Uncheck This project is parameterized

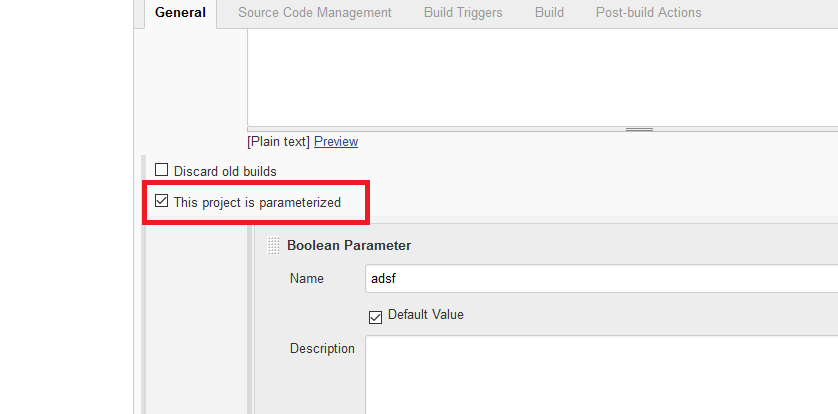[x=162, y=202]
